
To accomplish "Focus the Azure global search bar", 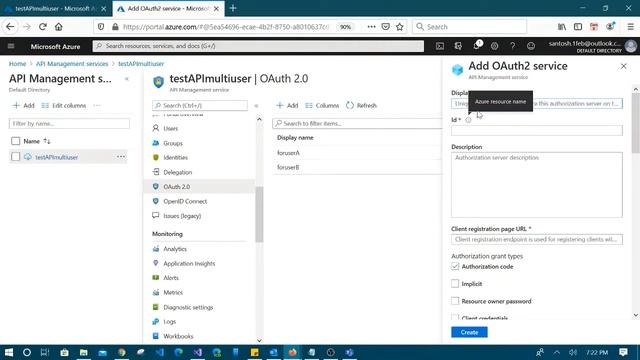I will tap(258, 46).
